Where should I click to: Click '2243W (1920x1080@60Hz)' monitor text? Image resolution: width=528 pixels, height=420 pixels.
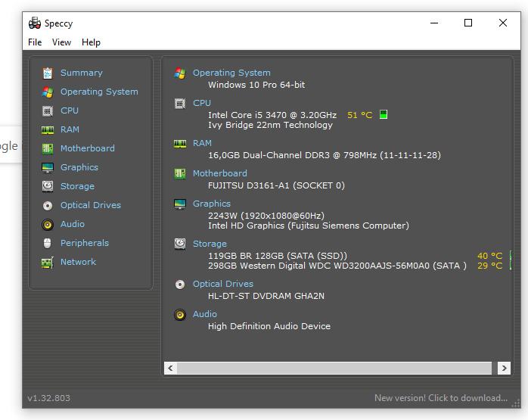(x=266, y=216)
